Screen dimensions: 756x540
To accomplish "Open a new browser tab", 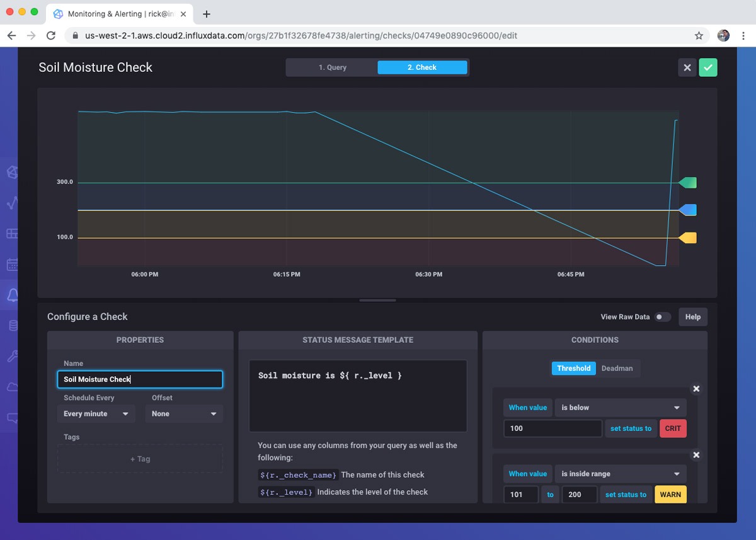I will [x=207, y=14].
